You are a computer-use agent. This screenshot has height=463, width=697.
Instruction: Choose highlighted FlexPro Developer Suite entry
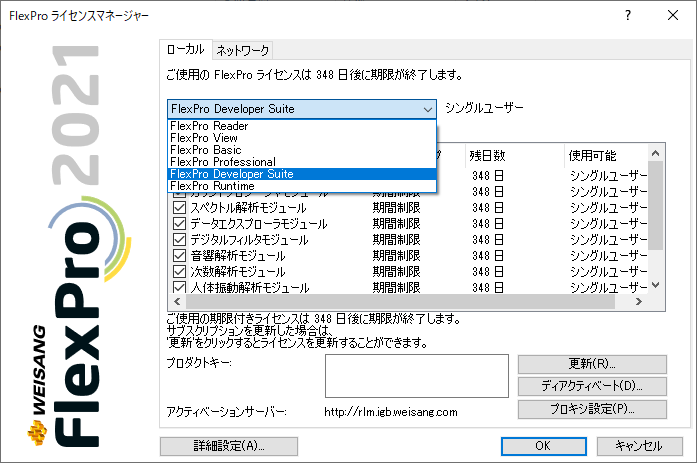[302, 174]
